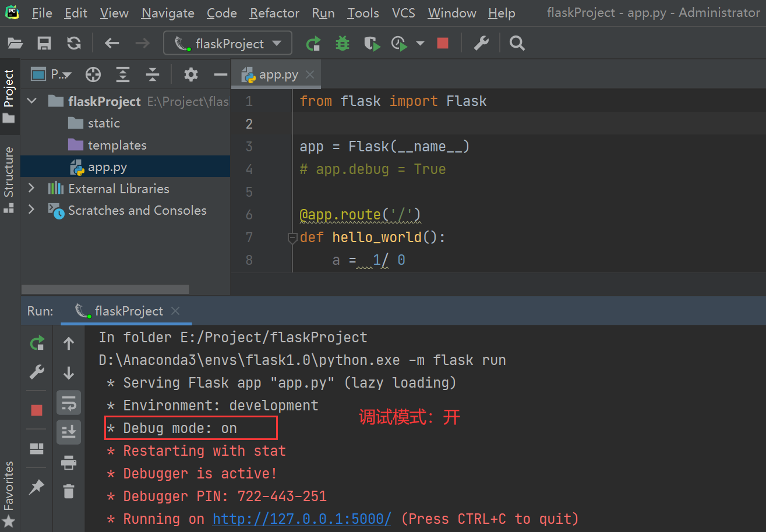The image size is (766, 532).
Task: Navigate forward with the right arrow icon
Action: pos(142,43)
